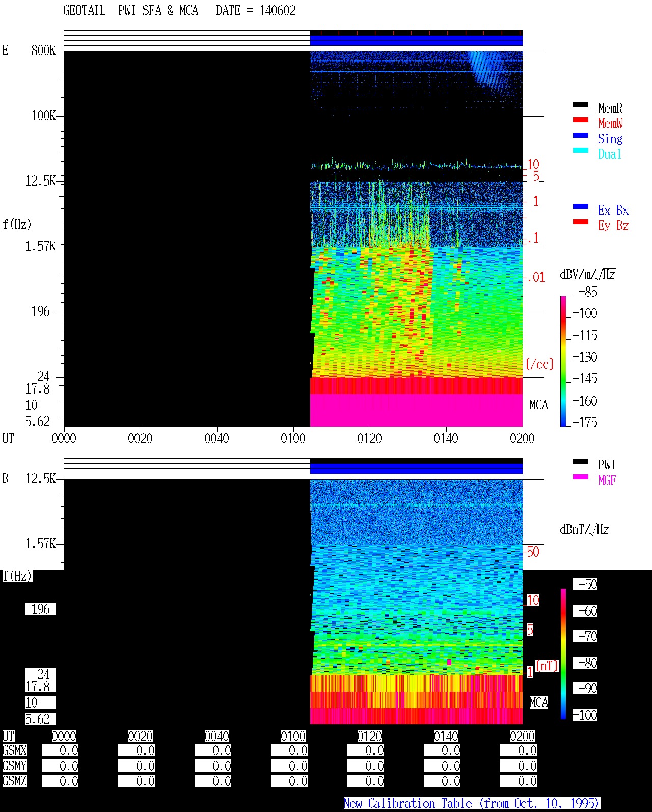The image size is (652, 812).
Task: Click the 12.5K label on B panel
Action: tap(41, 478)
